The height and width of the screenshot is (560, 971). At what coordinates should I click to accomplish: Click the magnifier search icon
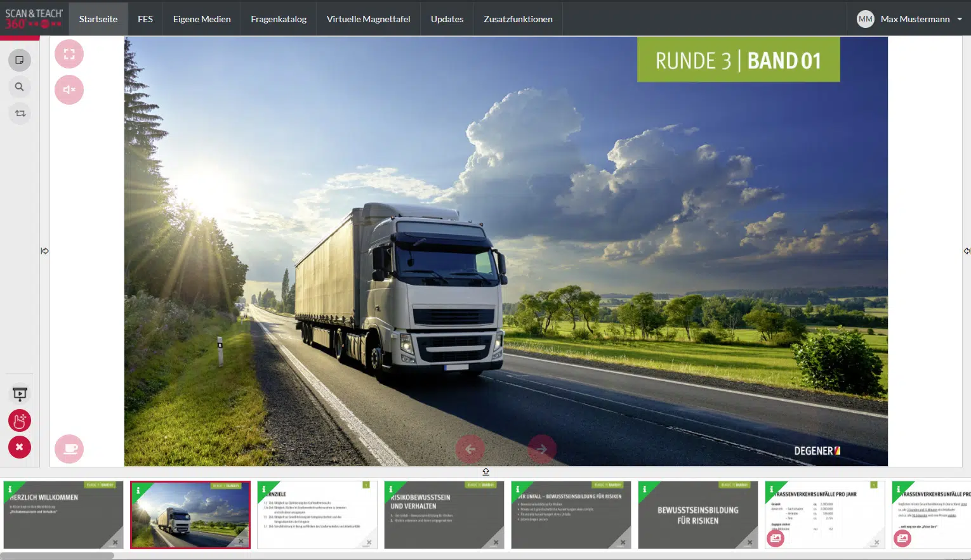coord(20,87)
